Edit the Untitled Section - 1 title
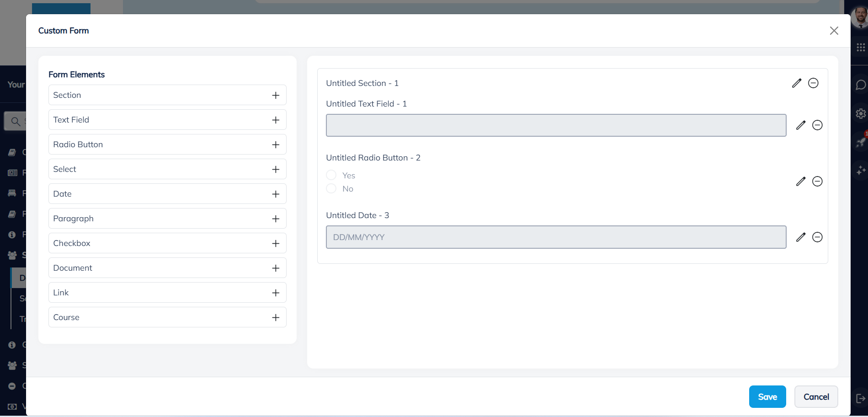The height and width of the screenshot is (417, 868). (x=797, y=83)
